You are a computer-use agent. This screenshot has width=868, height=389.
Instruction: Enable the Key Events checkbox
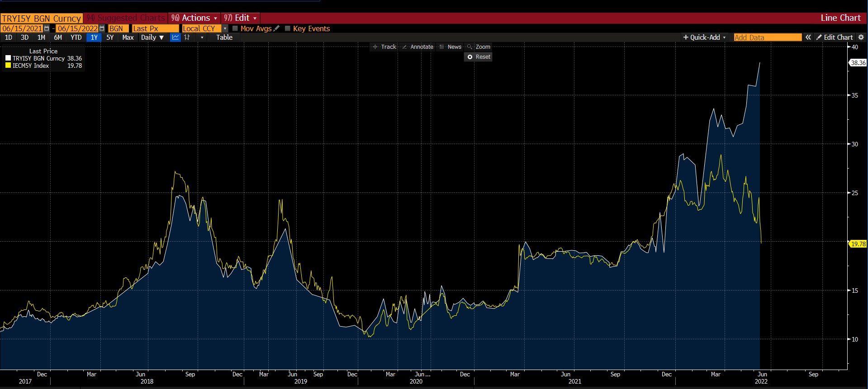coord(288,28)
